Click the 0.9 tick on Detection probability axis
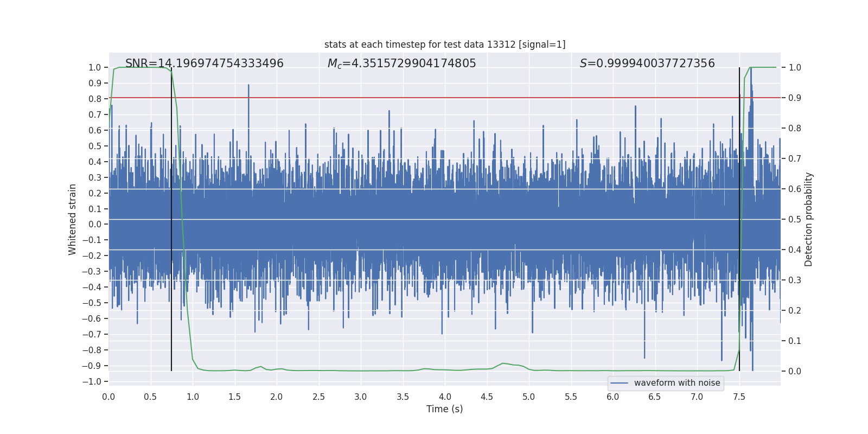This screenshot has width=868, height=434. pos(795,98)
